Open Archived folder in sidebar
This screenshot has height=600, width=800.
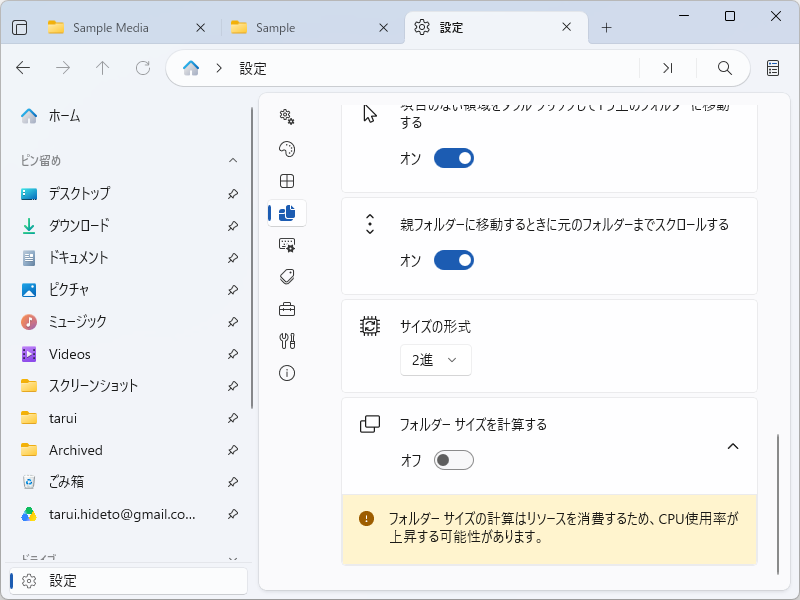pyautogui.click(x=129, y=450)
